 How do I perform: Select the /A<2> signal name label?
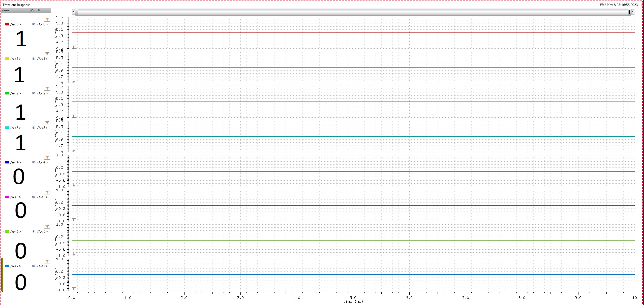16,93
